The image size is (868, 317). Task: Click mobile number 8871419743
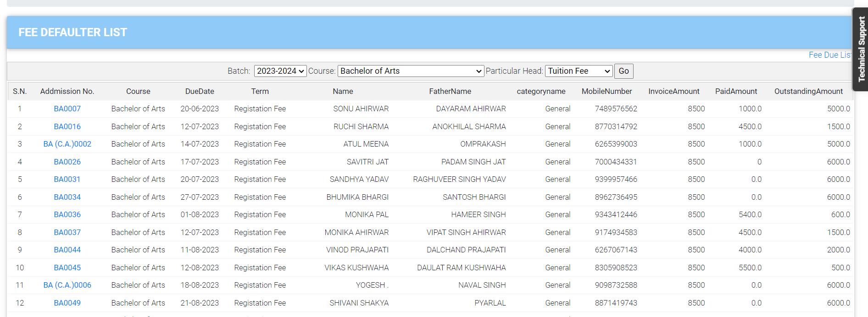pos(616,303)
